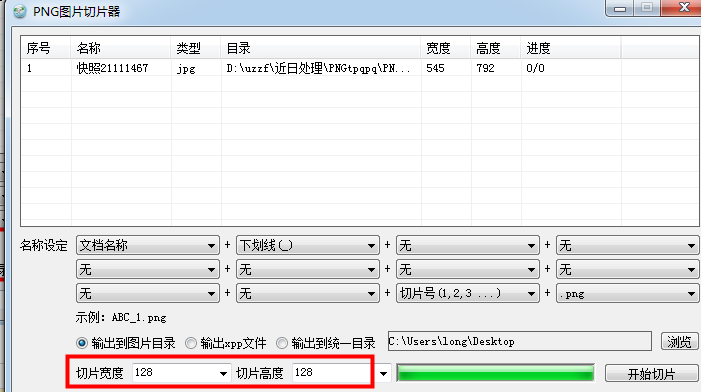Open fourth dropdown in first naming row
Image resolution: width=701 pixels, height=392 pixels.
[628, 245]
